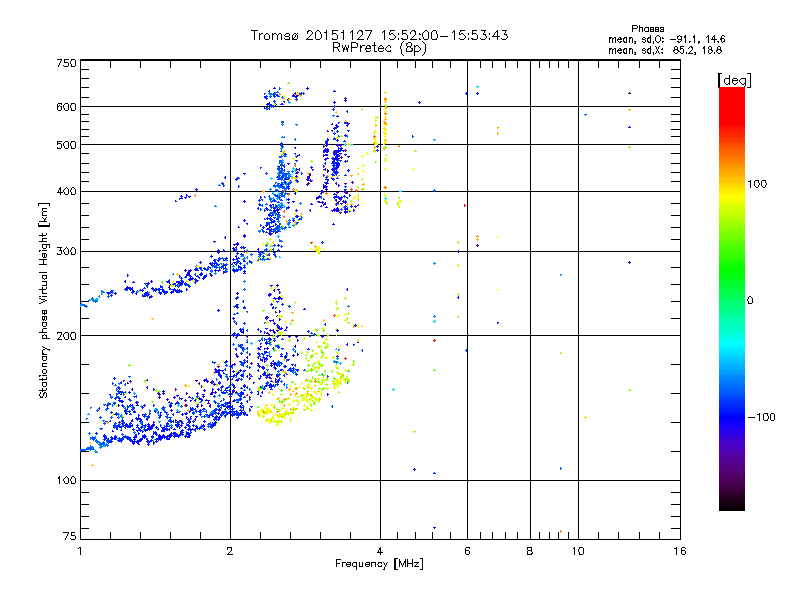Click the x-axis tick label '4'
Image resolution: width=800 pixels, height=600 pixels.
tap(380, 551)
